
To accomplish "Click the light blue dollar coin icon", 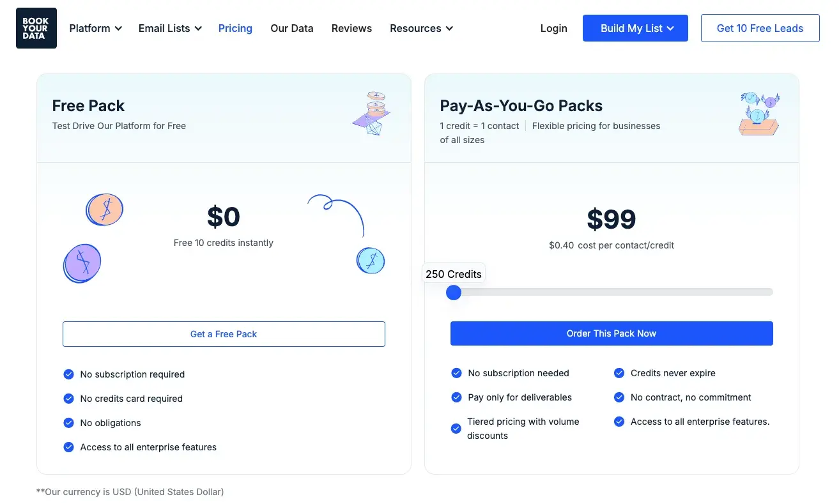I will [371, 261].
